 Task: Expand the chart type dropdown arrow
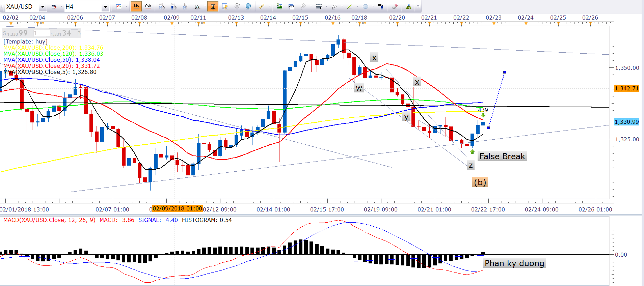pyautogui.click(x=126, y=6)
